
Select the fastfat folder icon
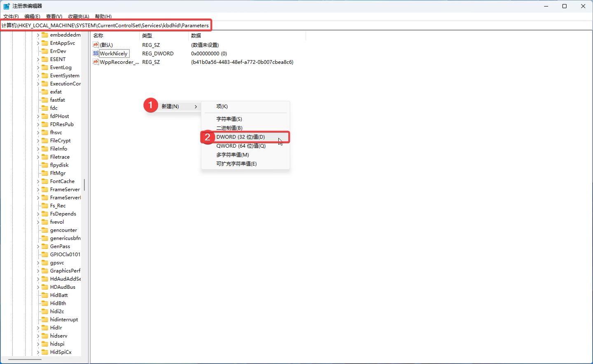click(x=45, y=100)
